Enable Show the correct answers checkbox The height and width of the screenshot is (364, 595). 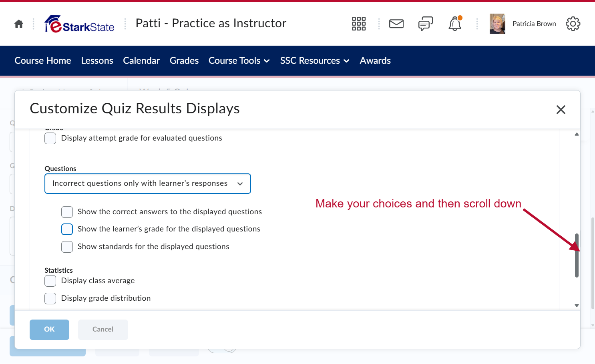[67, 212]
